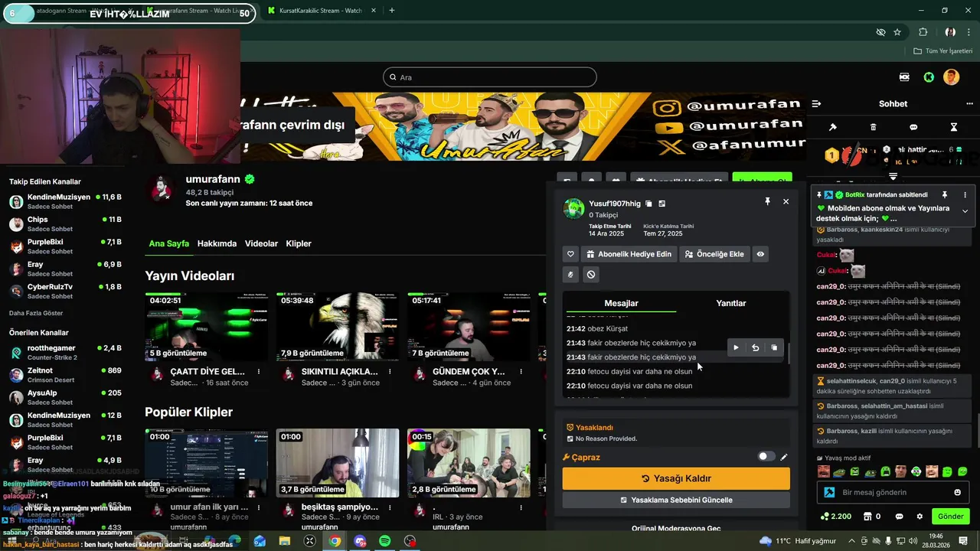Click the heart follow icon on user card

(570, 254)
